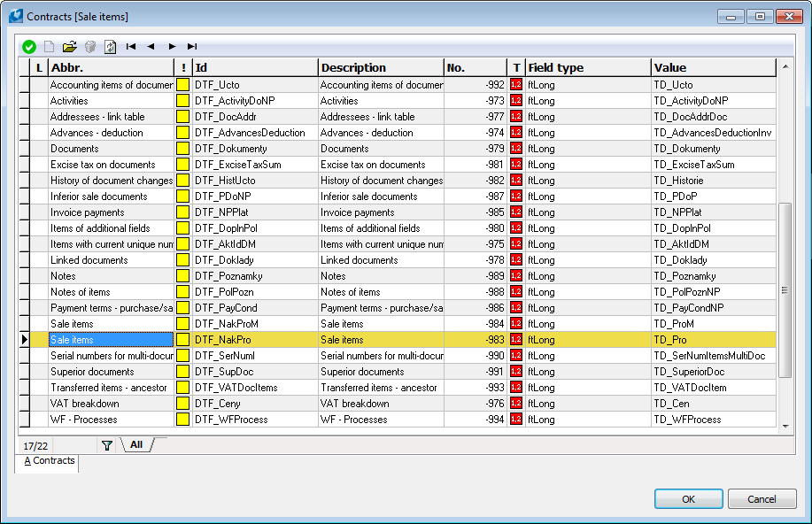Select the TD_Pro value cell
812x524 pixels.
coord(714,340)
